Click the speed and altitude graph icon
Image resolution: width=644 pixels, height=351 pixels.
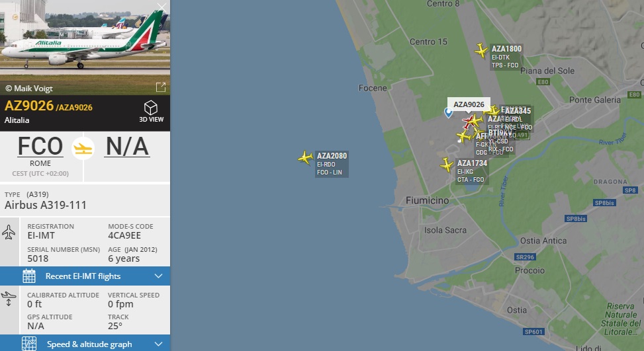coord(28,344)
